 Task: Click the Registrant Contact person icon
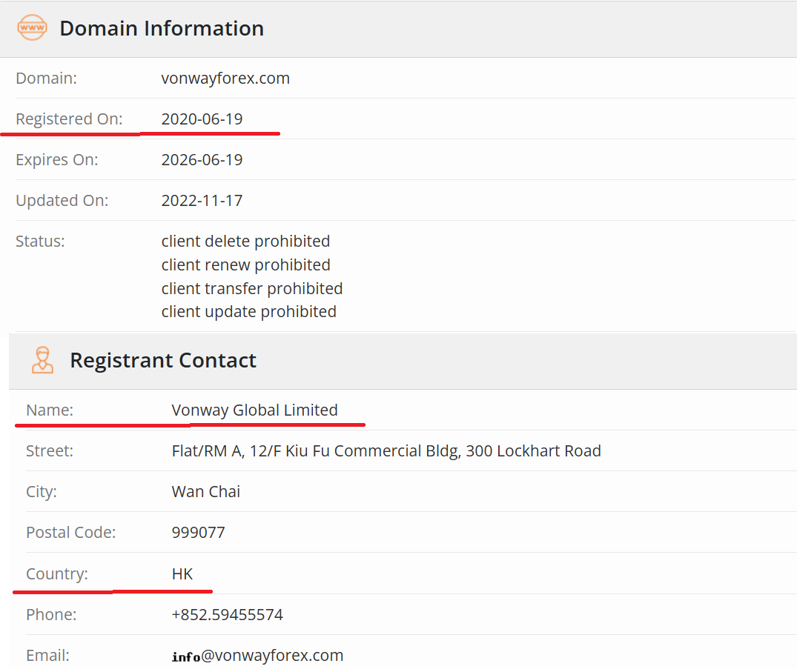click(x=42, y=360)
